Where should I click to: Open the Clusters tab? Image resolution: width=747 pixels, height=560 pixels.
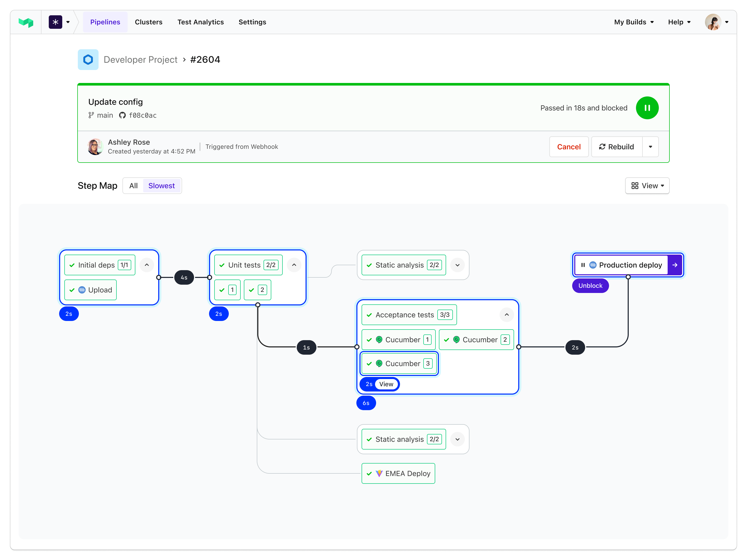149,22
